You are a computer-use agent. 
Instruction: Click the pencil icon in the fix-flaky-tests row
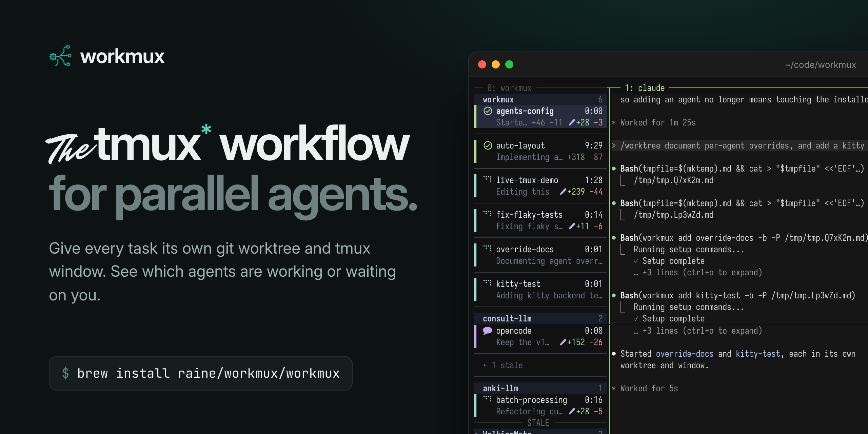(x=572, y=226)
